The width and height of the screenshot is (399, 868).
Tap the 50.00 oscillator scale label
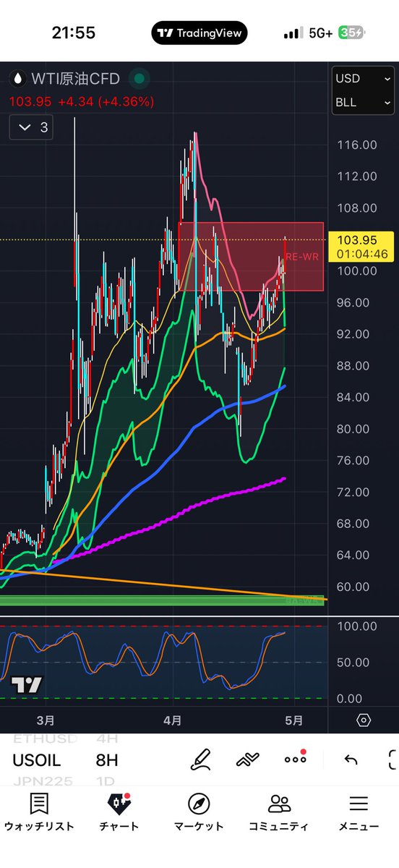pyautogui.click(x=353, y=663)
